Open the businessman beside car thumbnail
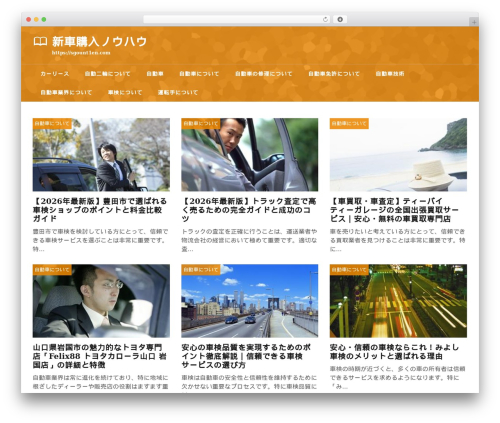500x423 pixels. (x=101, y=155)
